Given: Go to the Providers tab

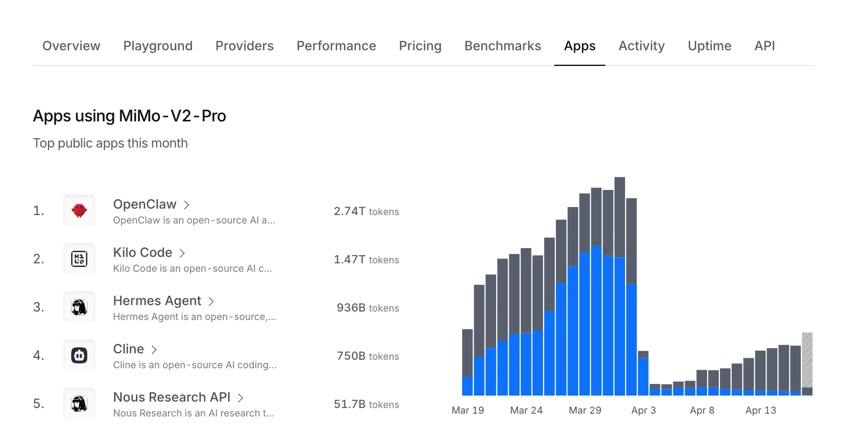Looking at the screenshot, I should [x=244, y=46].
